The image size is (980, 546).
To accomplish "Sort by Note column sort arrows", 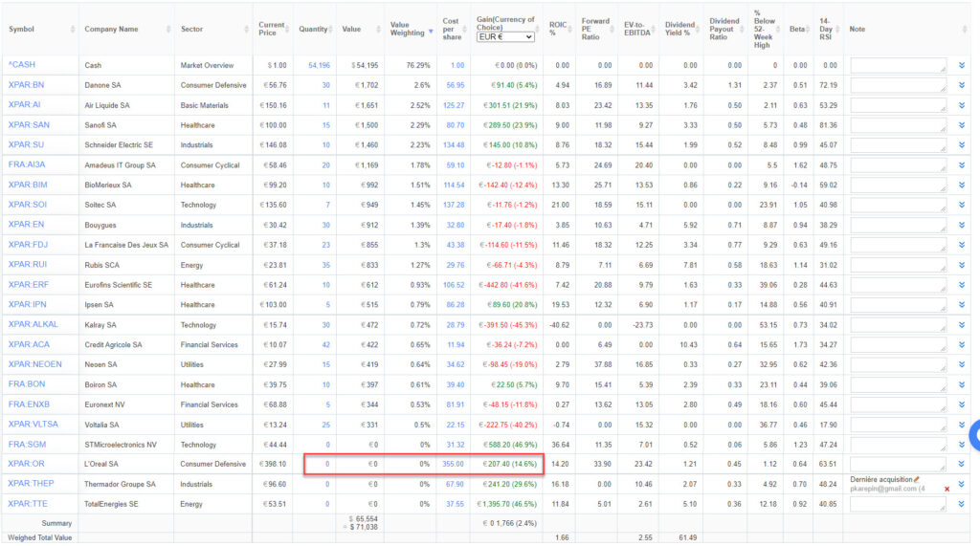I will point(966,30).
